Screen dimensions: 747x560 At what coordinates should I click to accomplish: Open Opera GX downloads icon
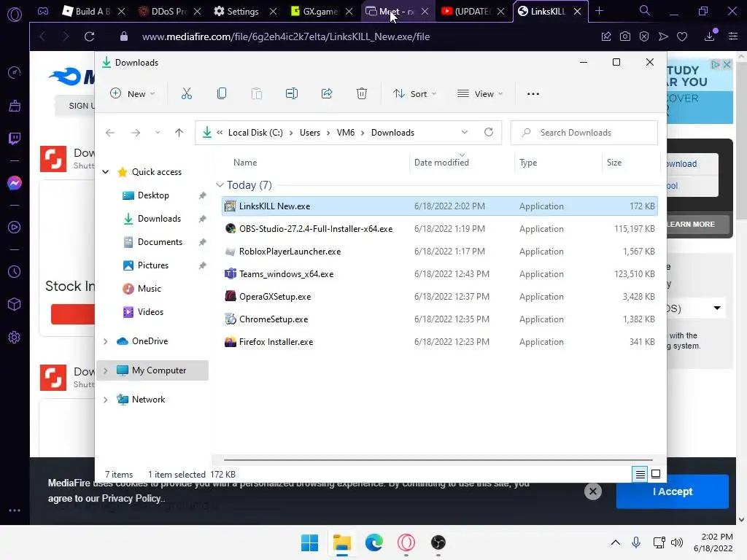point(710,36)
